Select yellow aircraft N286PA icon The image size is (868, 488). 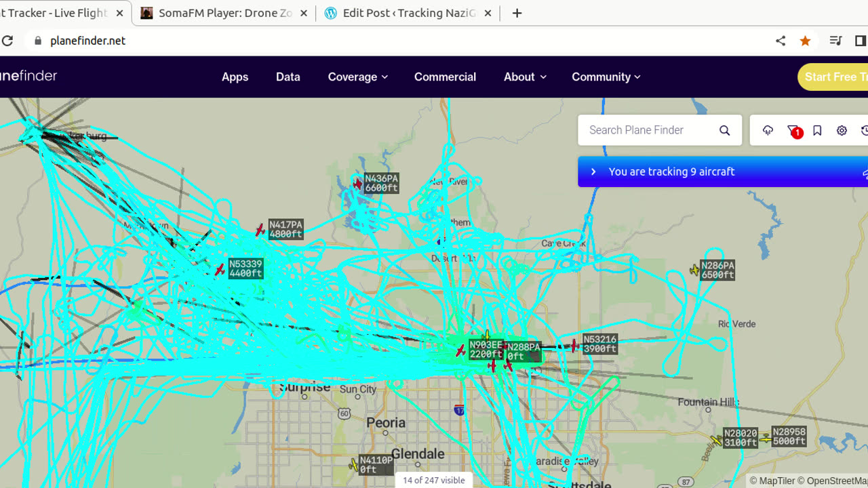[x=694, y=270]
